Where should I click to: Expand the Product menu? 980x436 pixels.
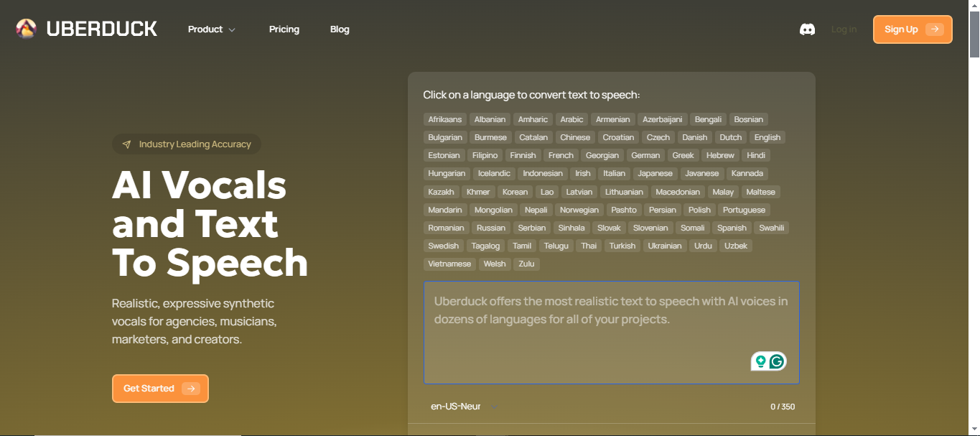pyautogui.click(x=212, y=29)
